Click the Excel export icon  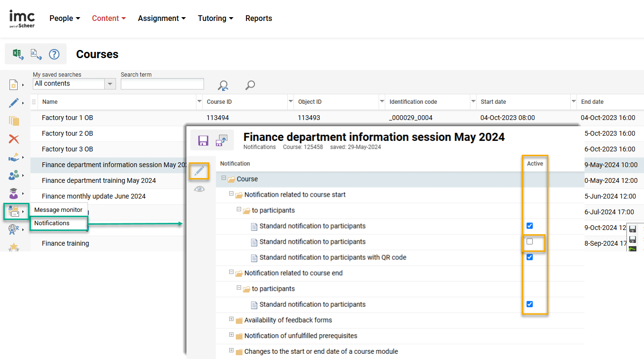18,54
